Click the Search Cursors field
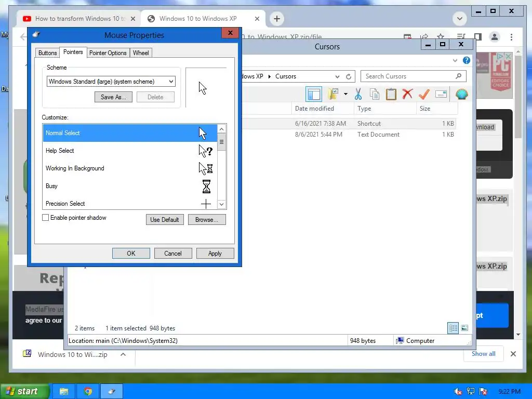Image resolution: width=532 pixels, height=399 pixels. (413, 76)
